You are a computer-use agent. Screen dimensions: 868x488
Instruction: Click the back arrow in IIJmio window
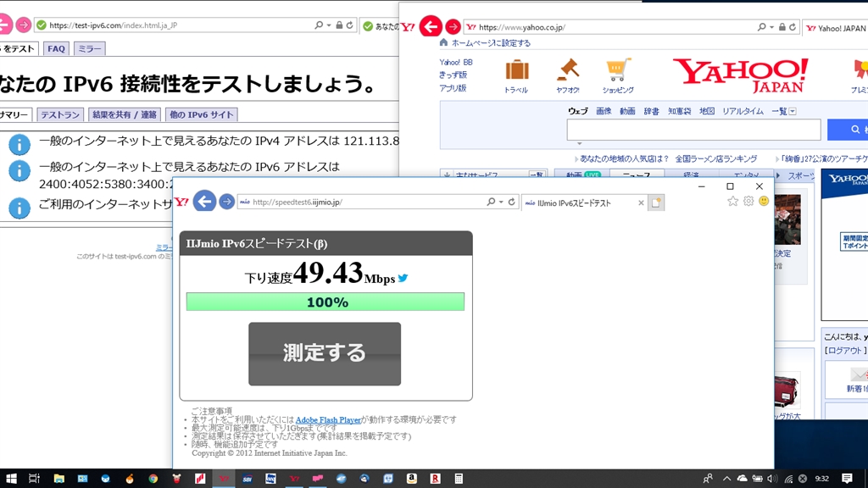point(204,202)
